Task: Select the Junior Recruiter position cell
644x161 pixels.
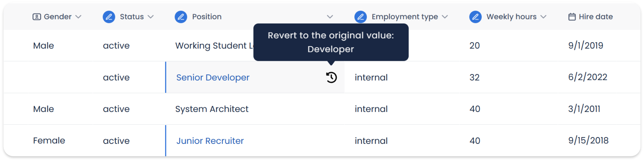Action: point(255,141)
